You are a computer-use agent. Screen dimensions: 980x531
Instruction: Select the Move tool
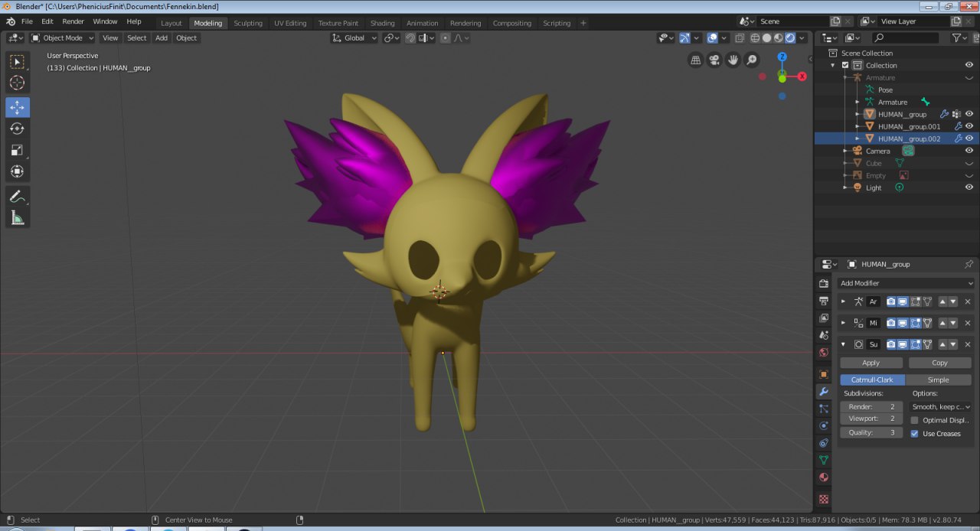17,107
